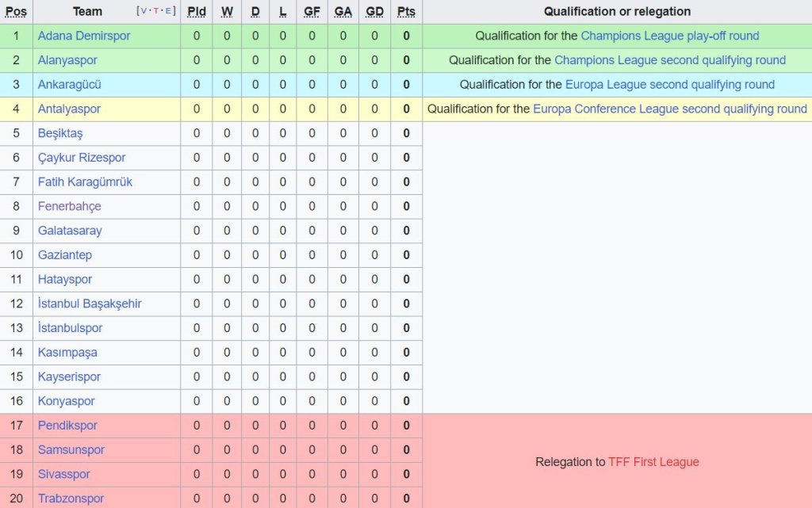Open Champions League second qualifying round link

(669, 60)
